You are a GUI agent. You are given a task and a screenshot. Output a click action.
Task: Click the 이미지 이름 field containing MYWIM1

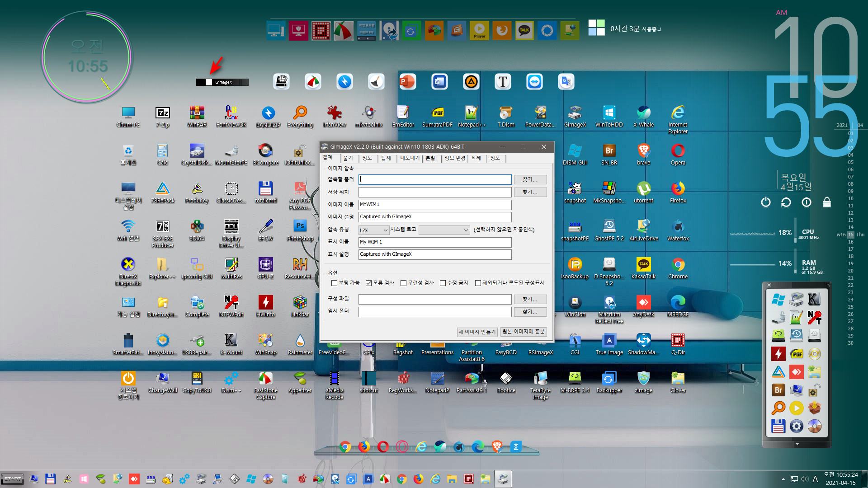pyautogui.click(x=435, y=205)
